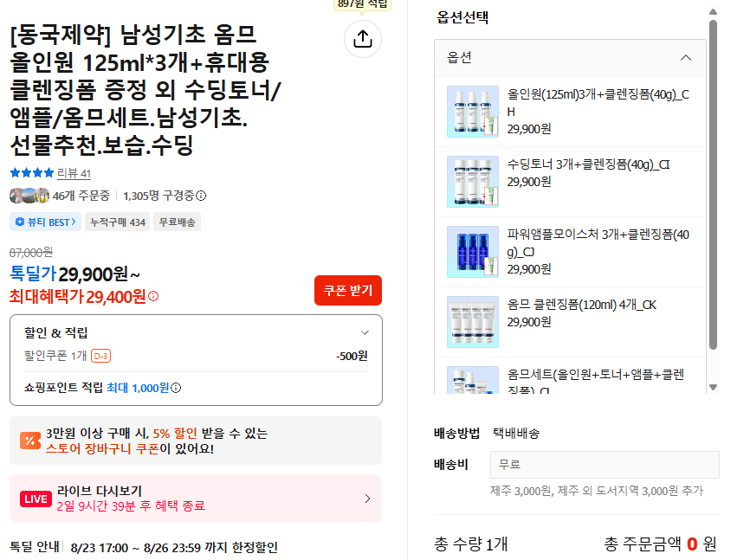Click the orange percent coupon icon
Viewport: 737px width, 560px height.
(x=30, y=441)
